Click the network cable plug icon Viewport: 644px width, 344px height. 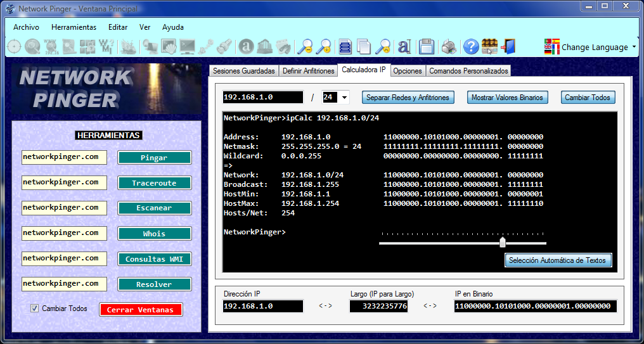pos(206,46)
